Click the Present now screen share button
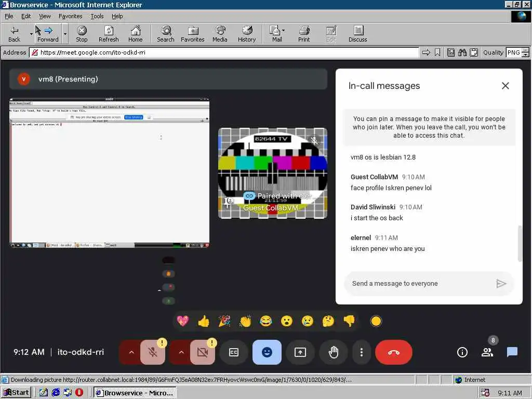 point(300,352)
